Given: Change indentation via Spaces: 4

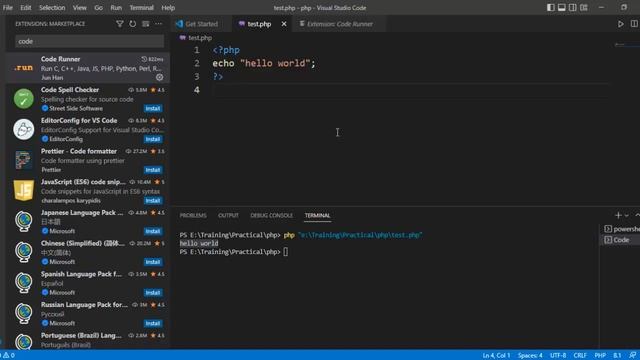Looking at the screenshot, I should [x=530, y=355].
